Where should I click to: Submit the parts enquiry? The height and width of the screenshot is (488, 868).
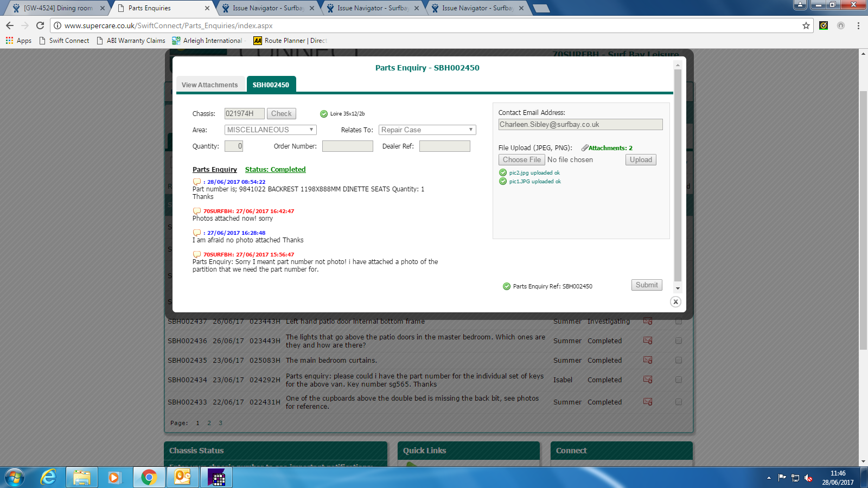coord(647,285)
